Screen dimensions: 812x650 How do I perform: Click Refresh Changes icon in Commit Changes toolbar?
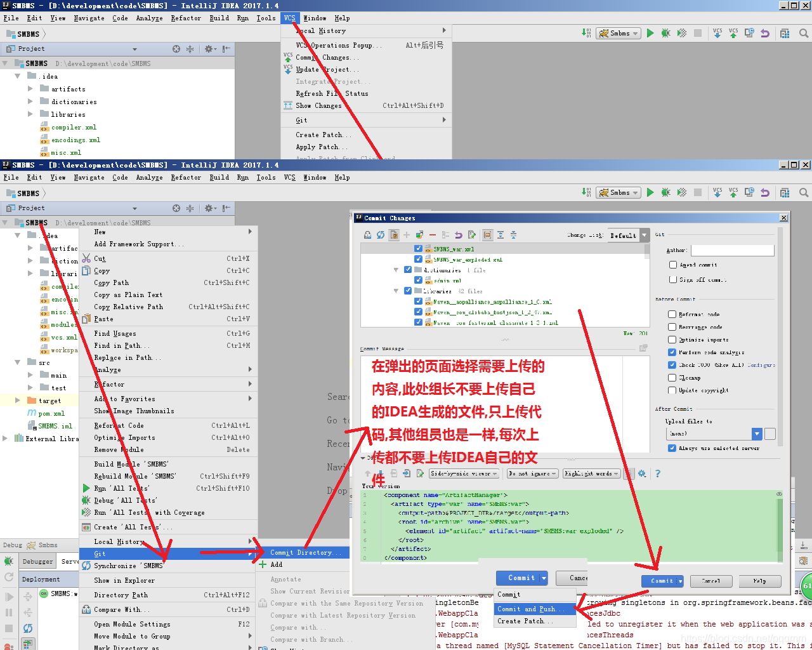click(381, 235)
